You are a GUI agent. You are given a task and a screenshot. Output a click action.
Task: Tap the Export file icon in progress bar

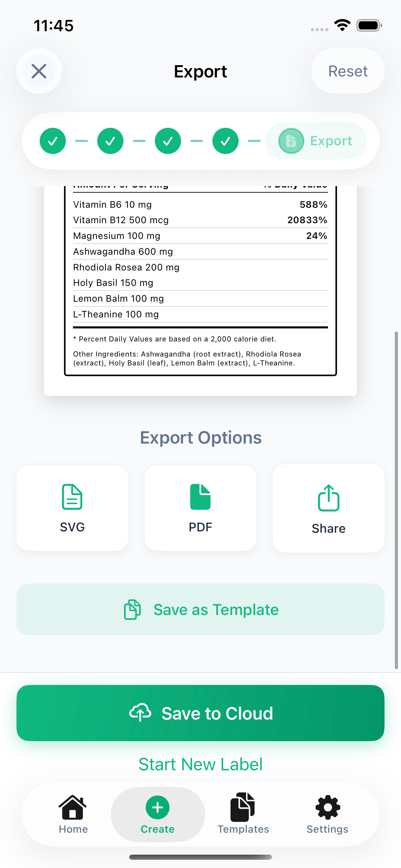291,141
